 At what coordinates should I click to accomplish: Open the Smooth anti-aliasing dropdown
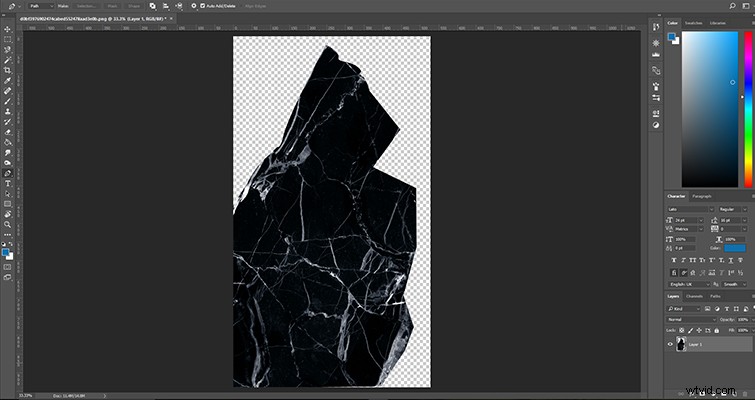pos(735,284)
